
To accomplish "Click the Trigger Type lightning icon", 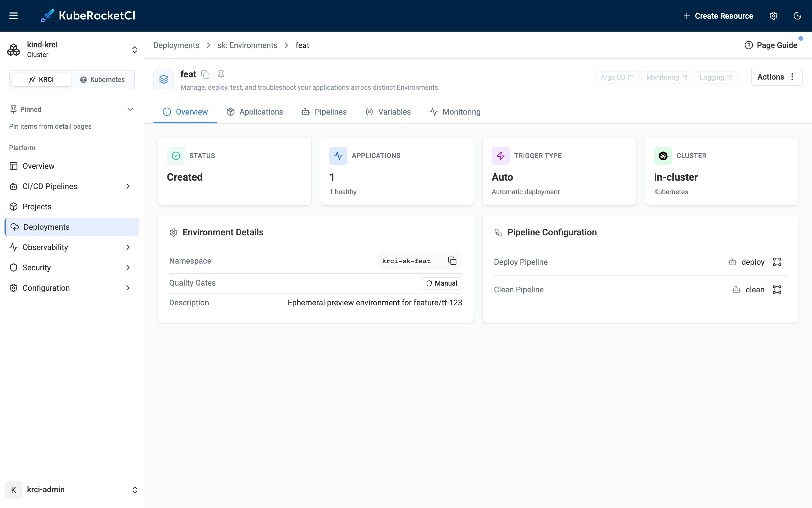I will point(501,156).
